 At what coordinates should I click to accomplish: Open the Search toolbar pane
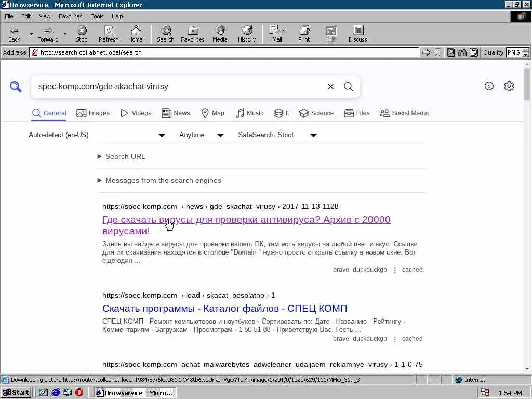pos(166,34)
